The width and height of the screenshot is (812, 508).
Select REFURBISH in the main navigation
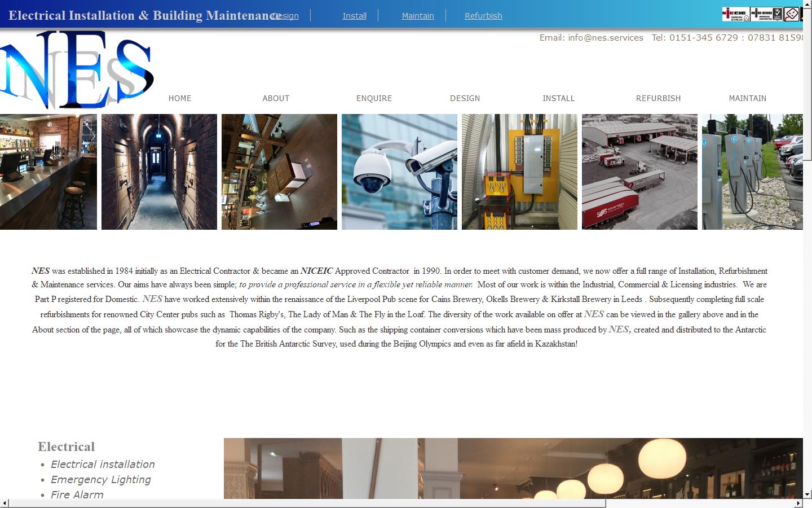(658, 98)
